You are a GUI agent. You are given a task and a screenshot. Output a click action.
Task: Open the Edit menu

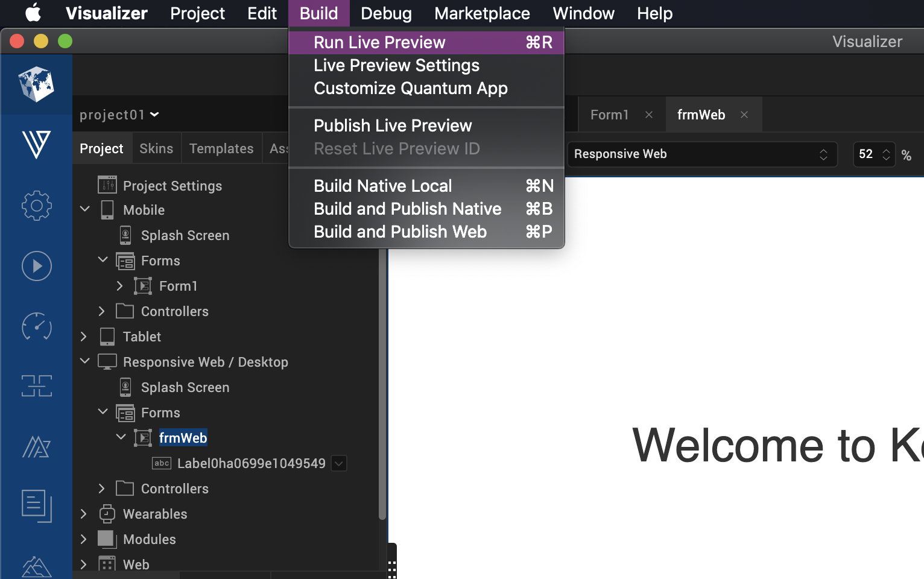[x=262, y=13]
